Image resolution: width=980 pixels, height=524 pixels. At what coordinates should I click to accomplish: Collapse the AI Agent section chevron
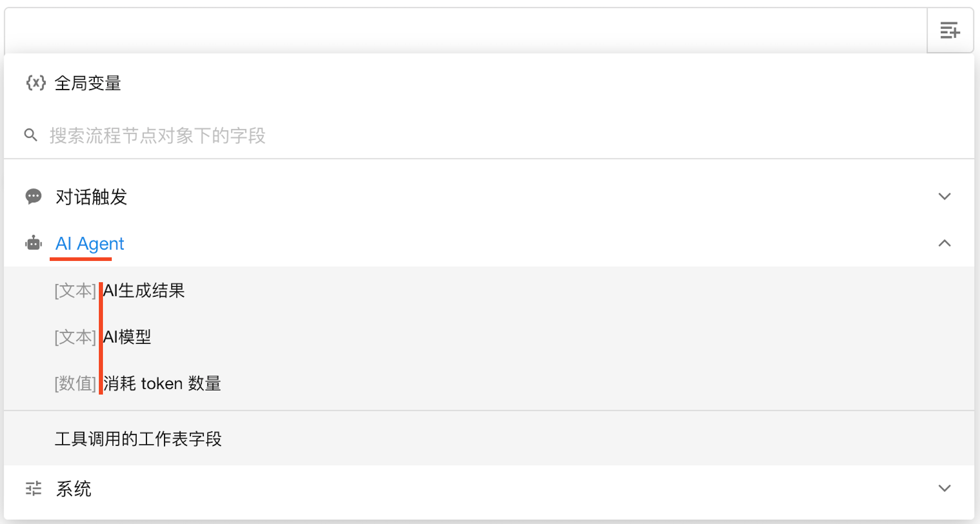pos(944,243)
